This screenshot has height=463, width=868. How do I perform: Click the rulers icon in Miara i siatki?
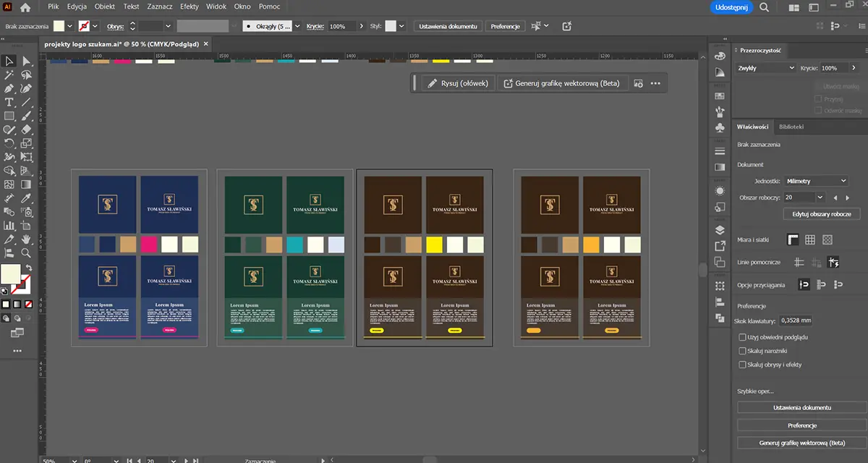tap(793, 239)
